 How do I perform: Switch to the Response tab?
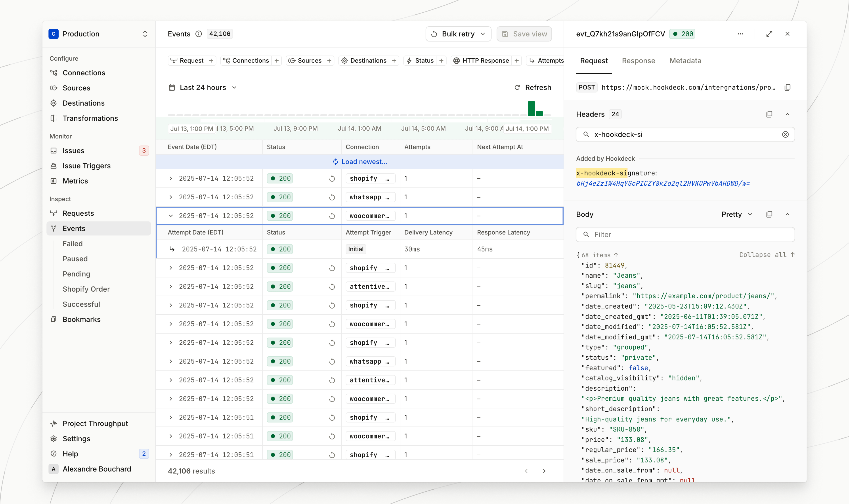(x=638, y=61)
